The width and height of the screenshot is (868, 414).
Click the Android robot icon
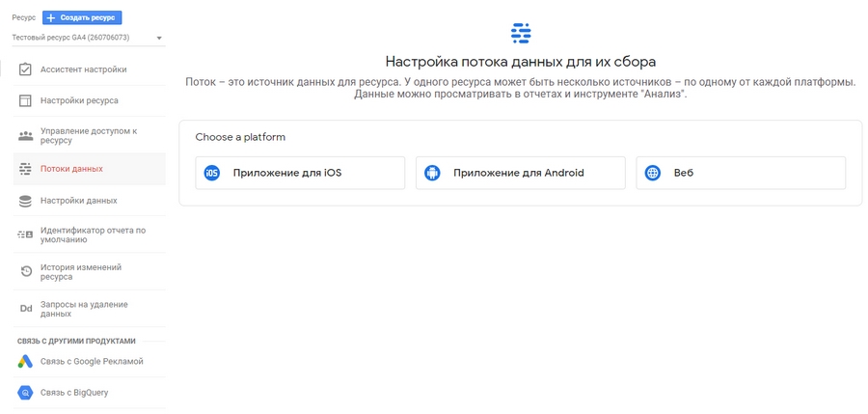(432, 173)
